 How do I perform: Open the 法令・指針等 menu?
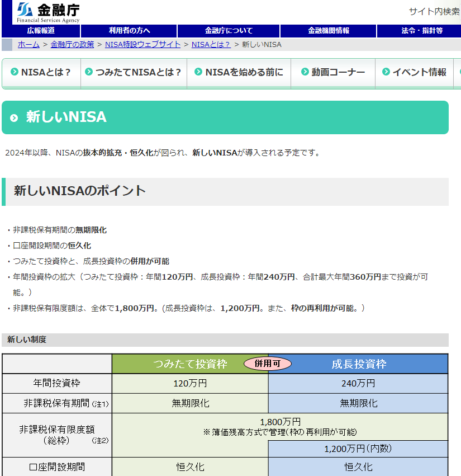tap(421, 31)
